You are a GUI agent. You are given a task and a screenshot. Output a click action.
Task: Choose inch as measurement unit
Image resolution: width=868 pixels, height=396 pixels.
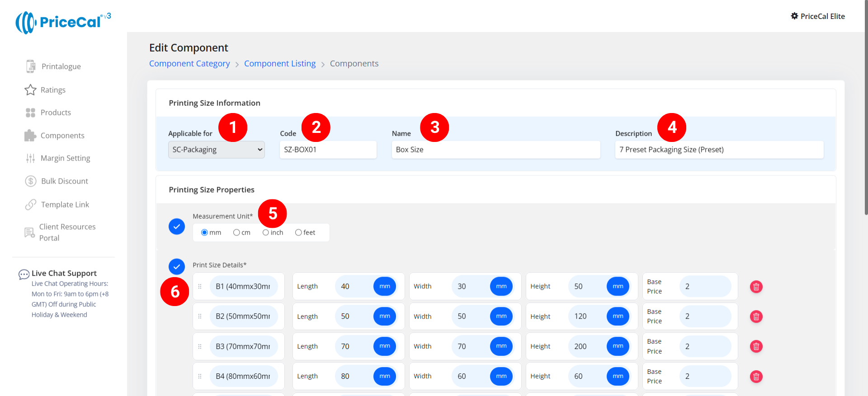[x=266, y=232]
